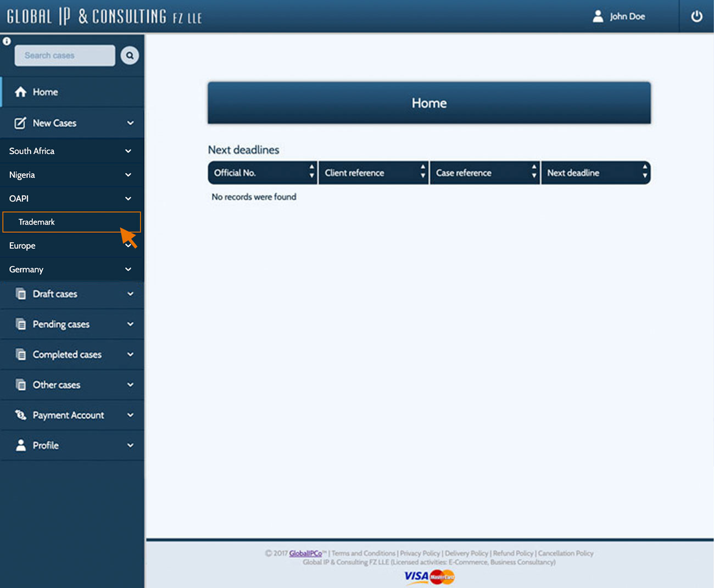This screenshot has width=714, height=588.
Task: Expand the Nigeria chevron
Action: coord(128,175)
